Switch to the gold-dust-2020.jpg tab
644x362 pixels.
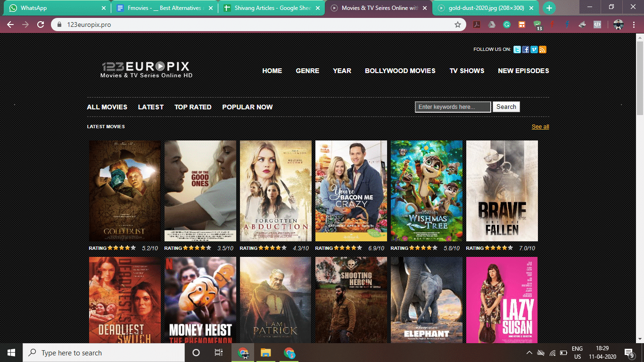coord(486,8)
